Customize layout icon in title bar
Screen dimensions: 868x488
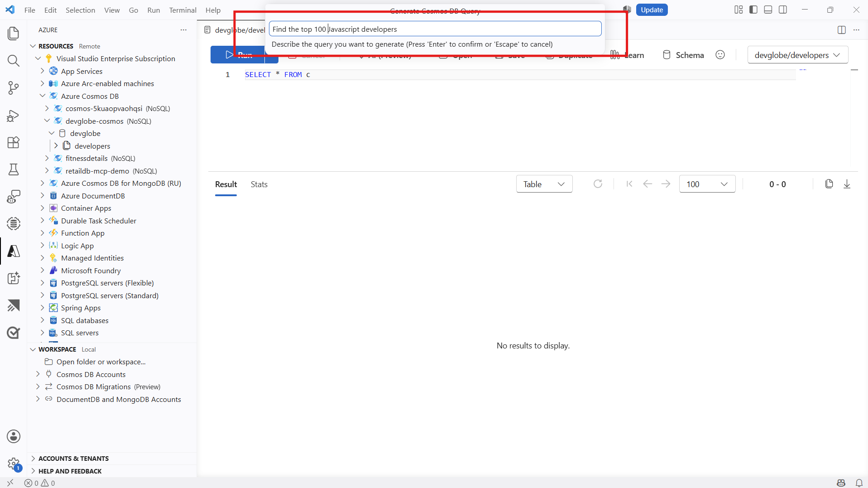pos(739,10)
